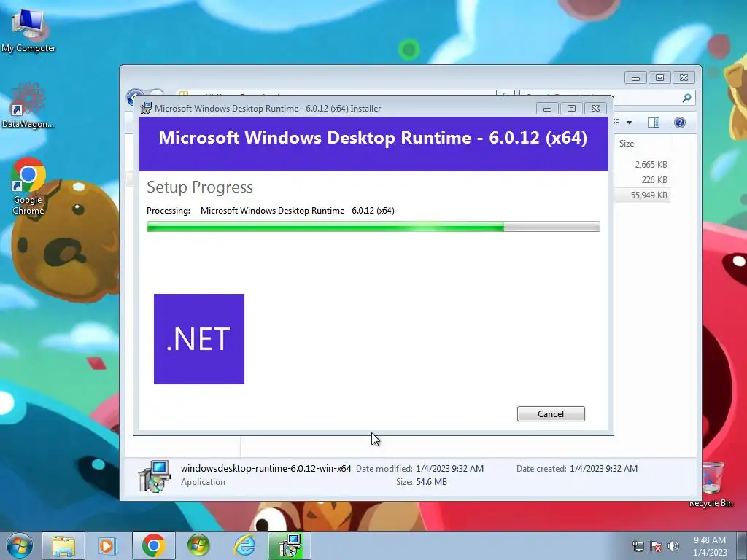Open the network tray icon
Viewport: 747px width, 560px height.
[638, 546]
